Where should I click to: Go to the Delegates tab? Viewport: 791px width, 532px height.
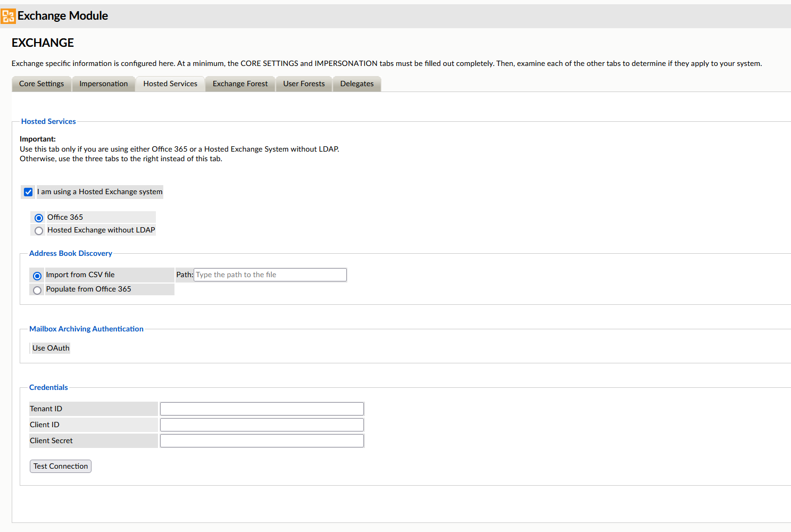tap(356, 84)
